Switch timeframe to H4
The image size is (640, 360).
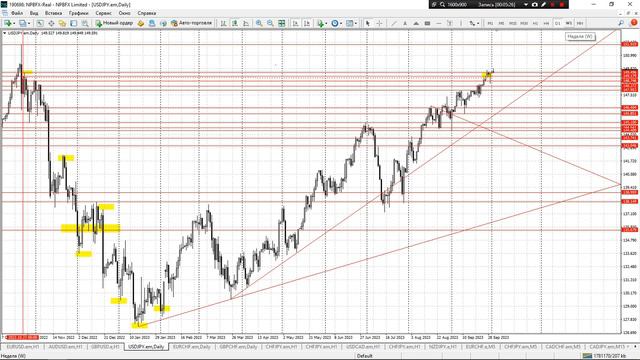546,23
